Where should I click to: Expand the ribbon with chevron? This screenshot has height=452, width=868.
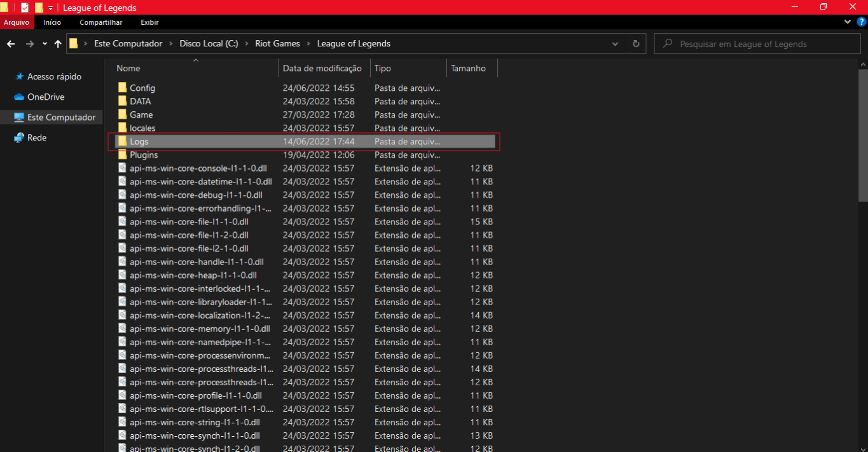pyautogui.click(x=847, y=22)
